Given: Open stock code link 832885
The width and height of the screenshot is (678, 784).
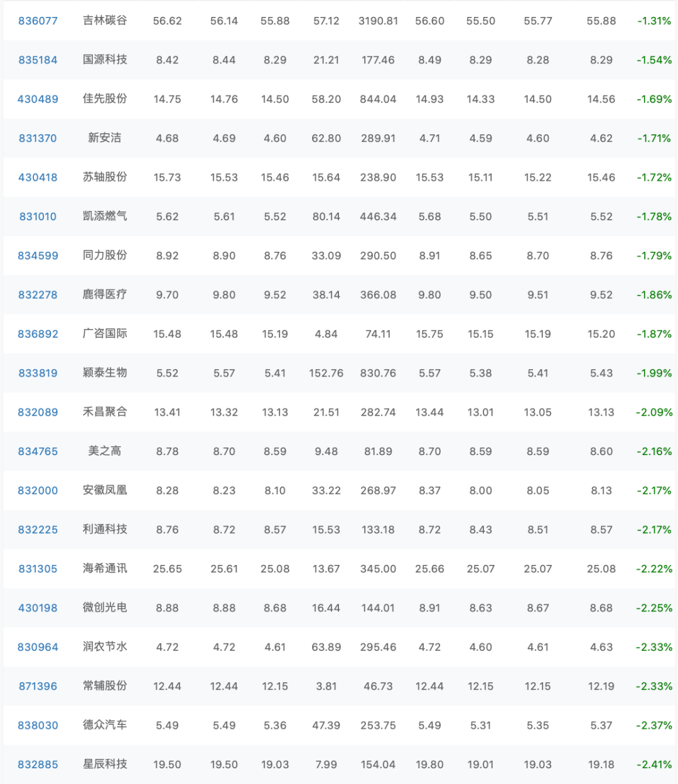Looking at the screenshot, I should coord(38,765).
